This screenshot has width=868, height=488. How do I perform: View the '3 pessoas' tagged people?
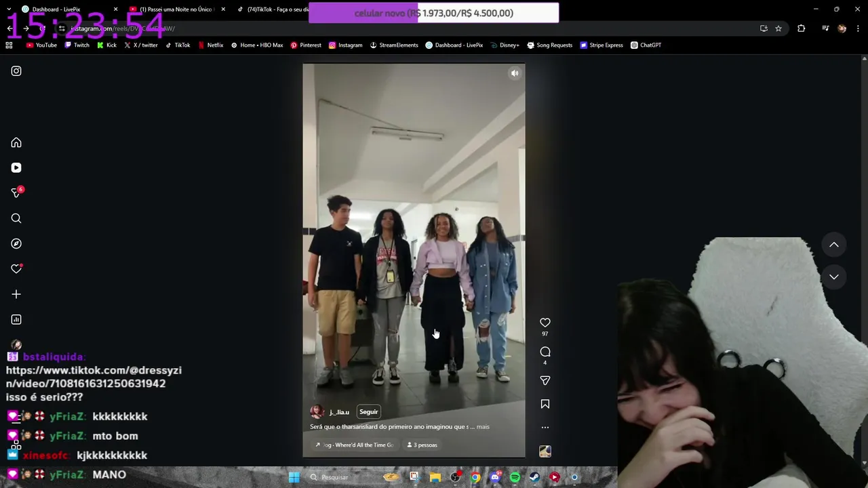[x=422, y=445]
